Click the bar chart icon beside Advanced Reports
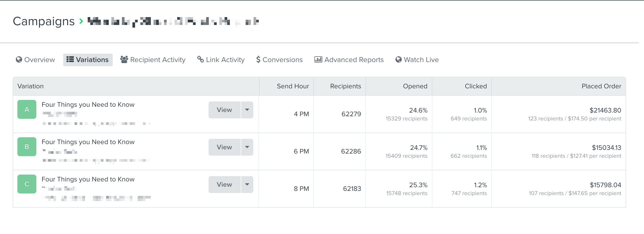This screenshot has width=644, height=234. point(318,59)
